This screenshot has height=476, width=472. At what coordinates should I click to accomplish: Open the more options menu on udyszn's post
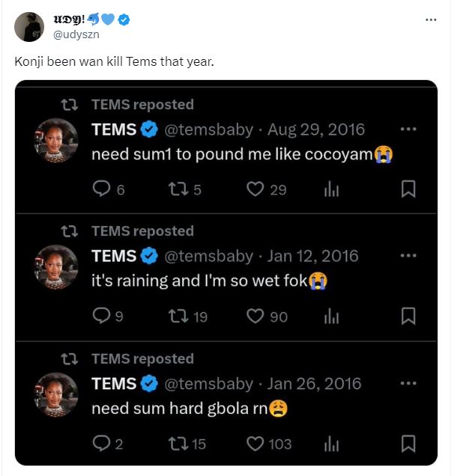point(431,19)
